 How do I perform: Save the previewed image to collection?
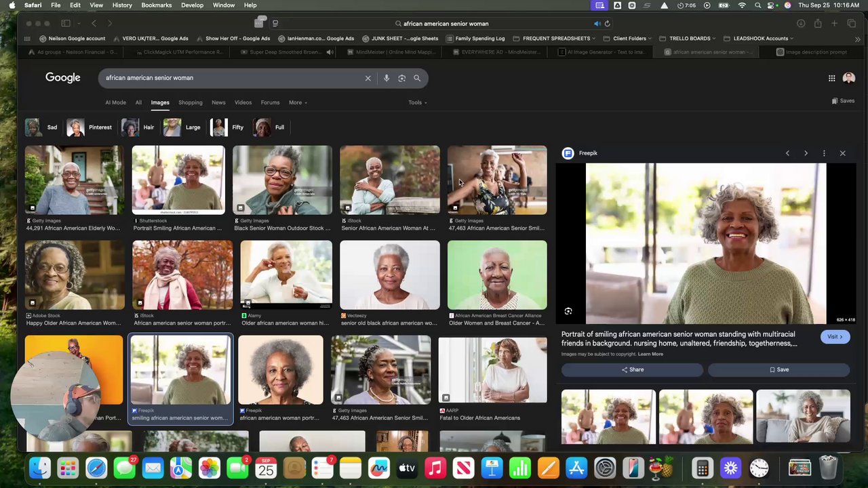click(778, 369)
